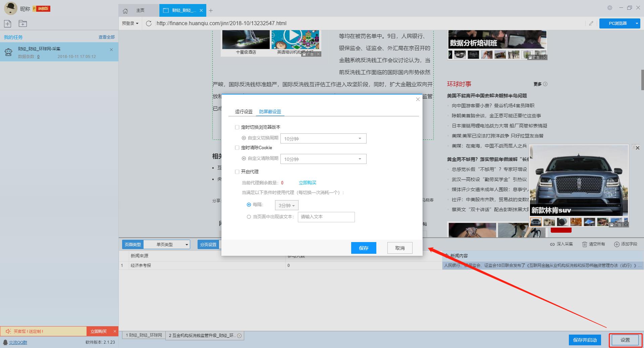The width and height of the screenshot is (644, 348).
Task: Open the switch period 10分钟 dropdown
Action: (323, 138)
